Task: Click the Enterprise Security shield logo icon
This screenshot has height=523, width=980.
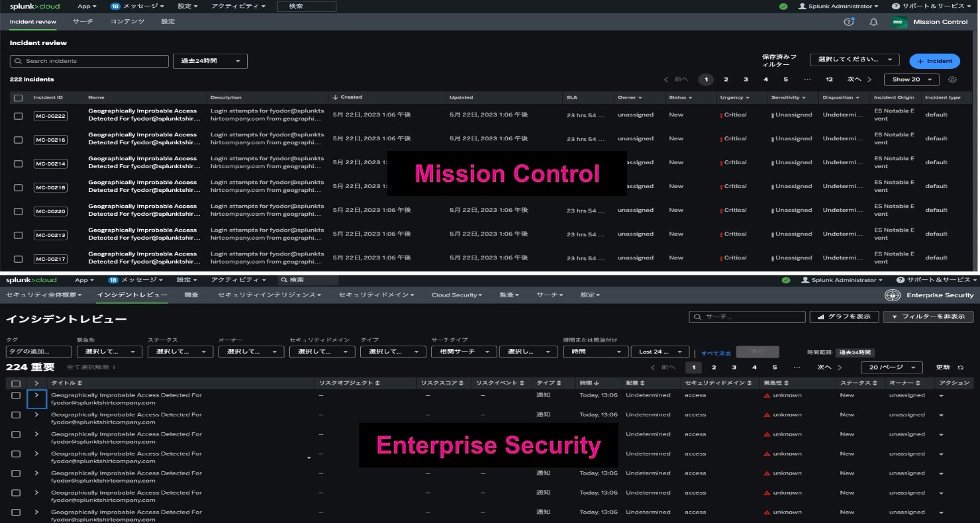Action: 893,295
